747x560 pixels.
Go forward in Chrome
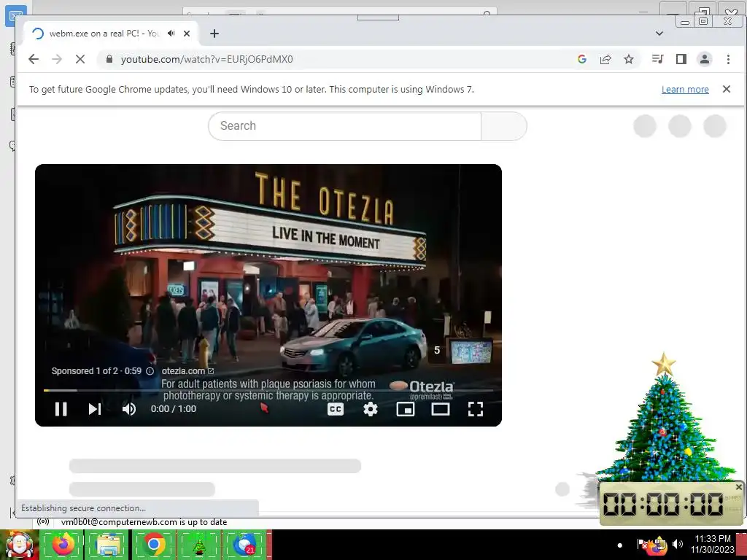(x=57, y=59)
